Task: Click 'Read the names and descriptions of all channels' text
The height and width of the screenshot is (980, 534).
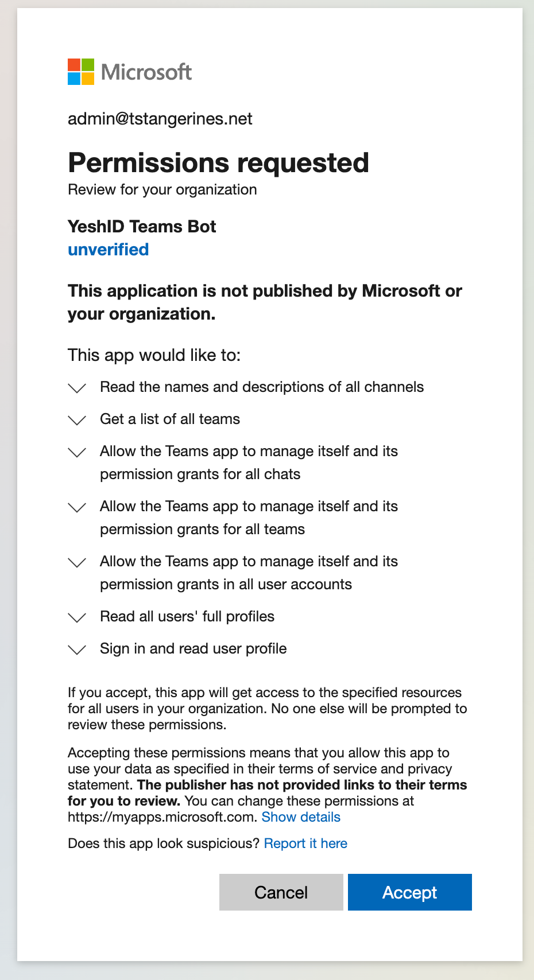Action: pos(262,387)
